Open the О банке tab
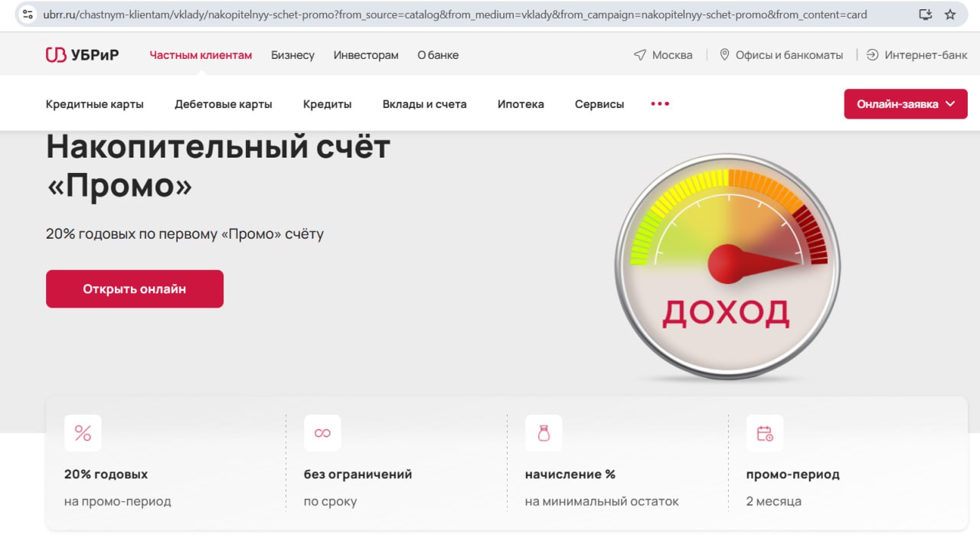Image resolution: width=980 pixels, height=538 pixels. point(438,55)
